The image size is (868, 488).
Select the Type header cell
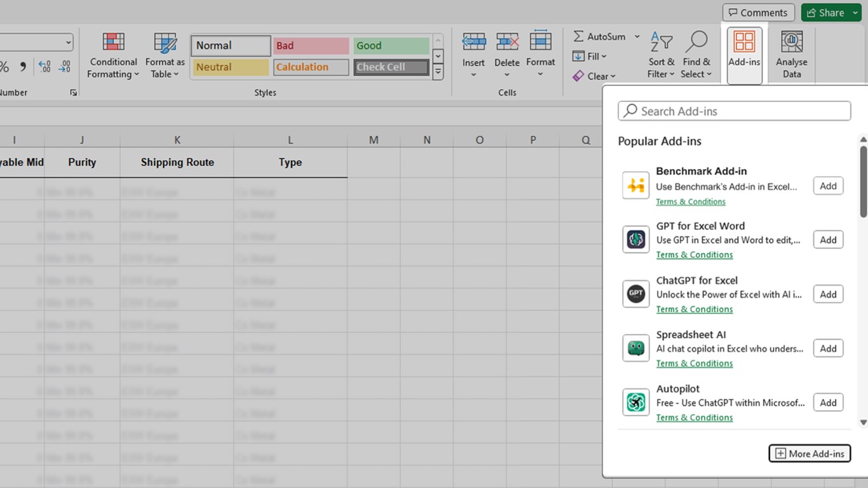(x=290, y=162)
